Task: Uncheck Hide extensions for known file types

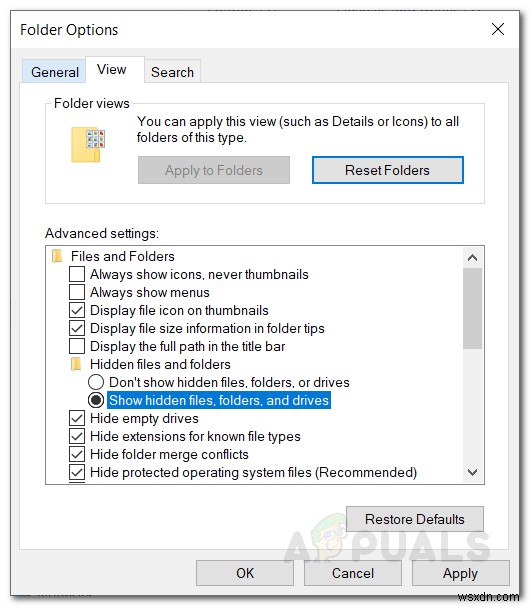Action: coord(77,436)
